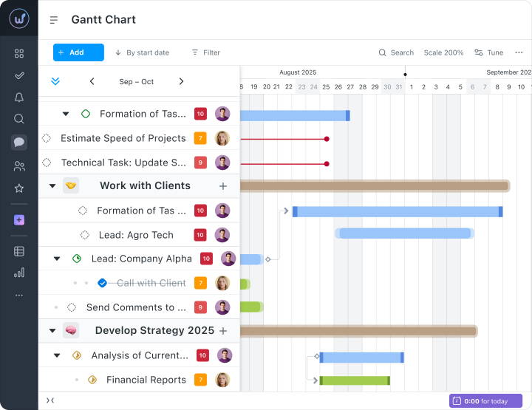This screenshot has height=410, width=532.
Task: Click the blue Formation of Tas Gantt bar
Action: (398, 211)
